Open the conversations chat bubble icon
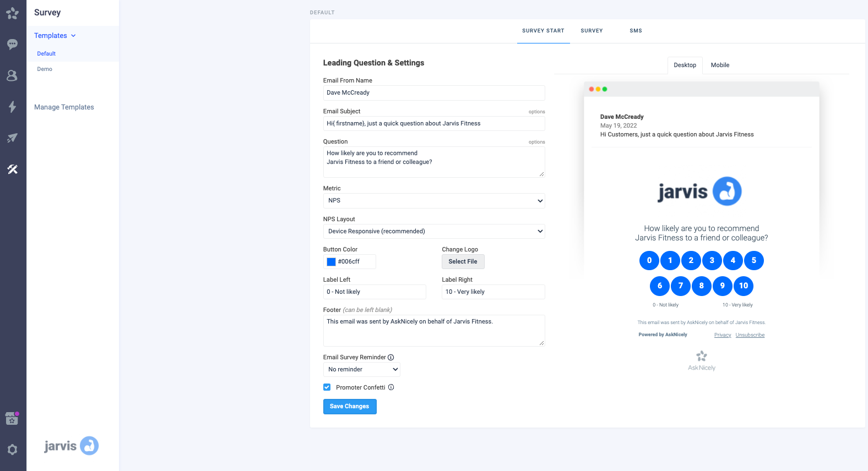The width and height of the screenshot is (868, 471). 13,44
